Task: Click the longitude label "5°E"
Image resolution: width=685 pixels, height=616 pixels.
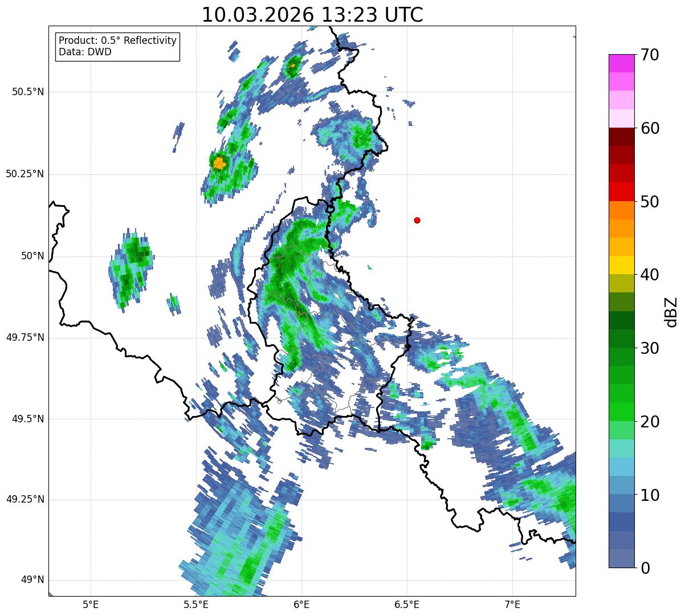Action: click(x=91, y=604)
